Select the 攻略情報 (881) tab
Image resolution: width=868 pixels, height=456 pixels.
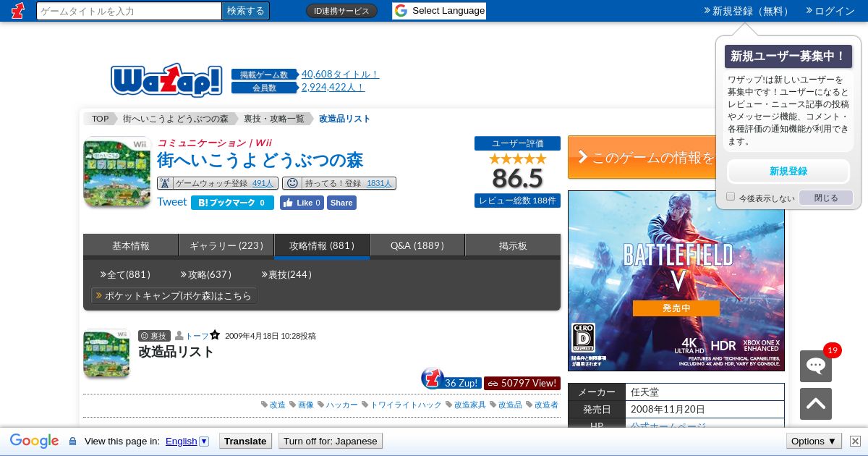322,245
